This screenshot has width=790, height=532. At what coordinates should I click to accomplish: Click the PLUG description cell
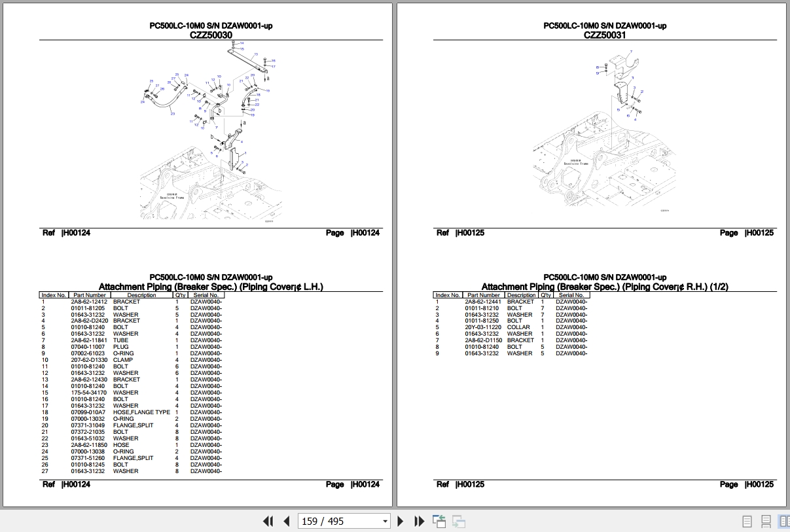(120, 347)
